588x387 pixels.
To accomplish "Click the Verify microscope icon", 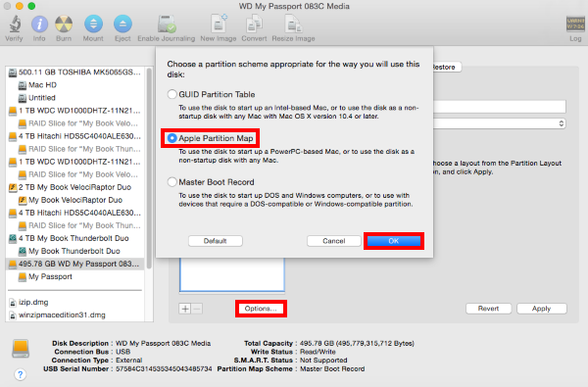I will [15, 24].
